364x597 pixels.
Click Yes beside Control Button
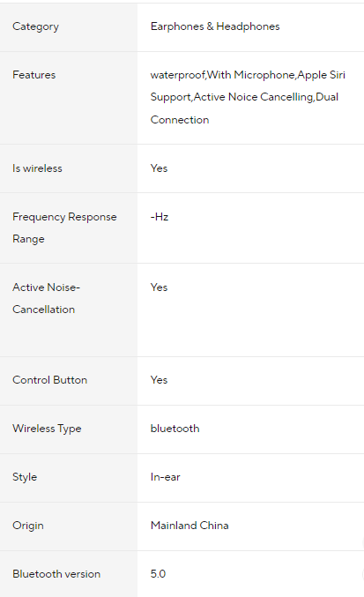pyautogui.click(x=159, y=380)
